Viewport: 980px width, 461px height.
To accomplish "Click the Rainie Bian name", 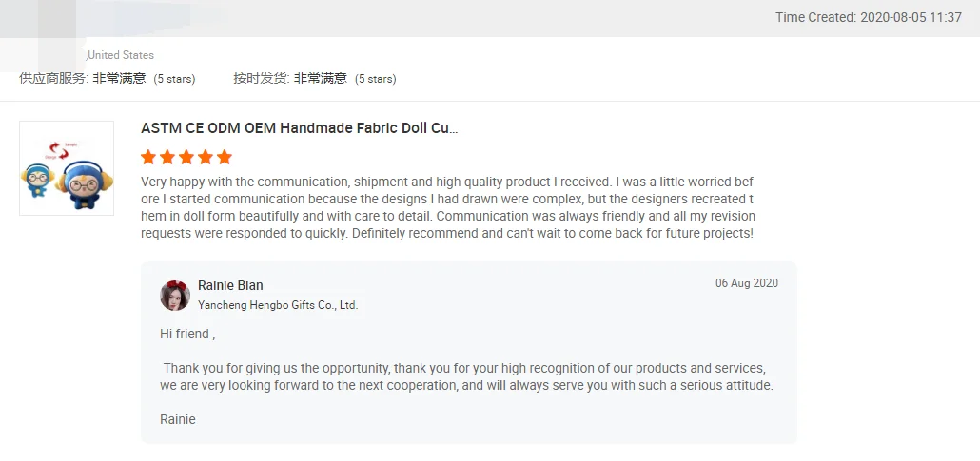I will coord(230,285).
